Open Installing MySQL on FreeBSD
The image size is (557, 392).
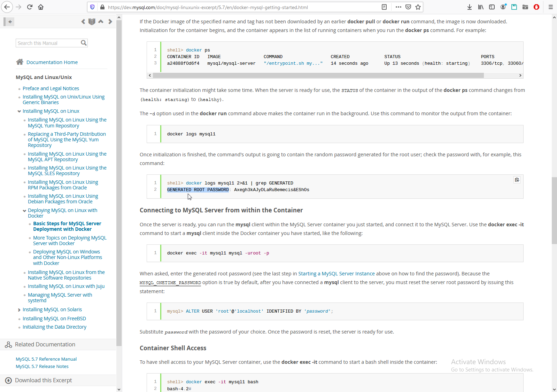[54, 319]
